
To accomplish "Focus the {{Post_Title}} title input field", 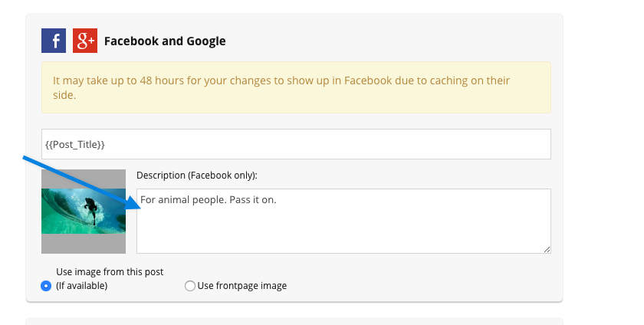I will (296, 144).
